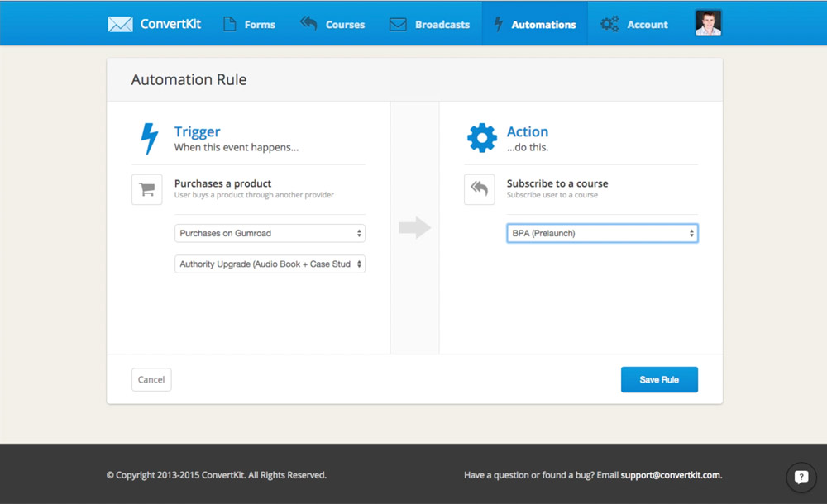Click the lightning bolt Trigger icon
The image size is (827, 504).
pos(149,138)
